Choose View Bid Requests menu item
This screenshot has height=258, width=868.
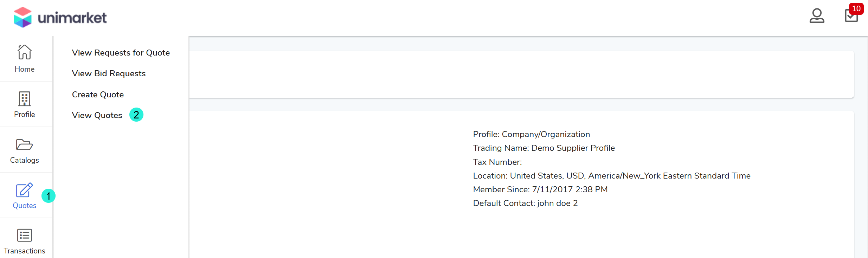109,73
